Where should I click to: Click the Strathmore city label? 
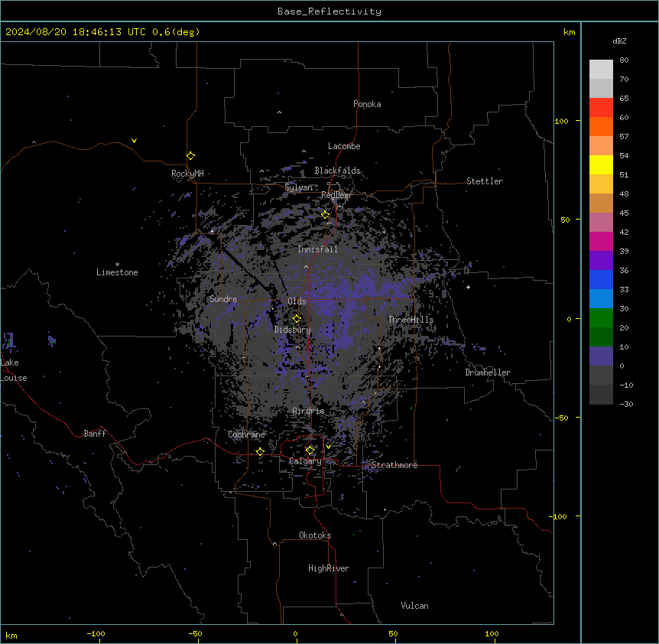[394, 465]
